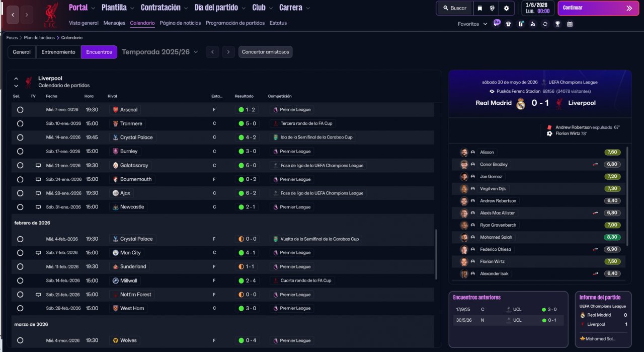Select the Entrenamiento calendar view tab

58,52
